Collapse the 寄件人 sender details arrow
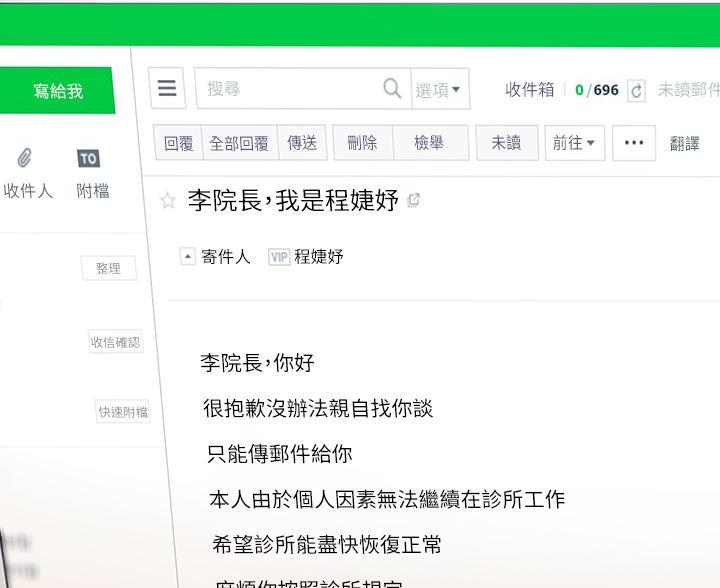Image resolution: width=720 pixels, height=588 pixels. [x=187, y=256]
